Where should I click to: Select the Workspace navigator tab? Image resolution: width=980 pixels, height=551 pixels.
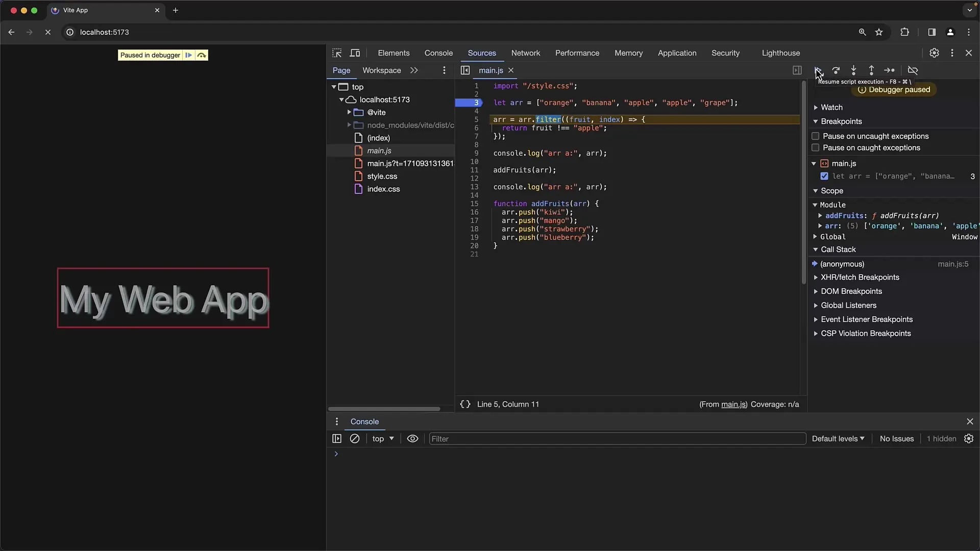381,70
